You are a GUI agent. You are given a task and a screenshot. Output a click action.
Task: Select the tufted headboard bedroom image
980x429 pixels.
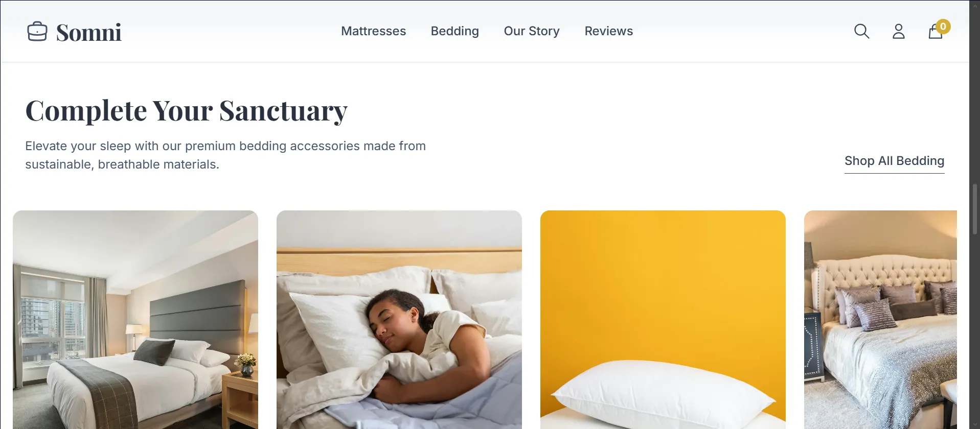pyautogui.click(x=880, y=320)
